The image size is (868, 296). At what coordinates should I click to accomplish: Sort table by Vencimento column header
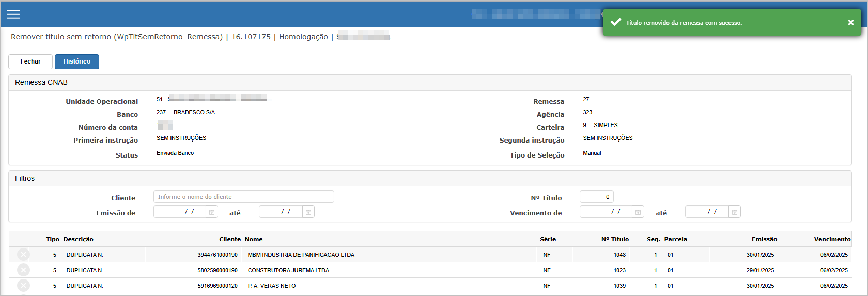point(832,239)
